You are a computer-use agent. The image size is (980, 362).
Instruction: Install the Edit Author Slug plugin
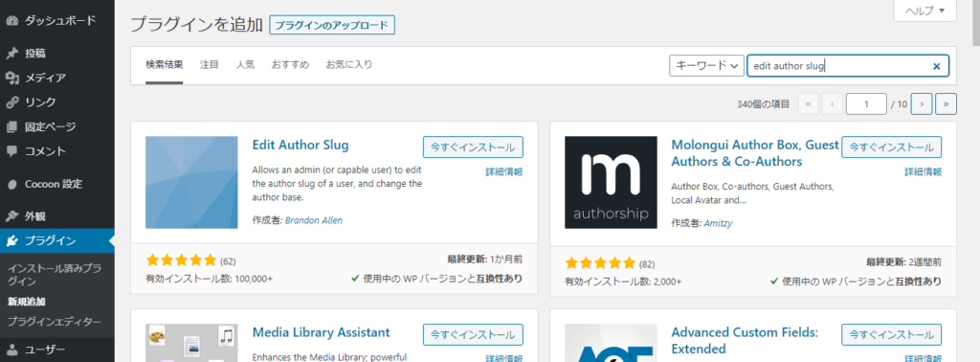coord(473,147)
